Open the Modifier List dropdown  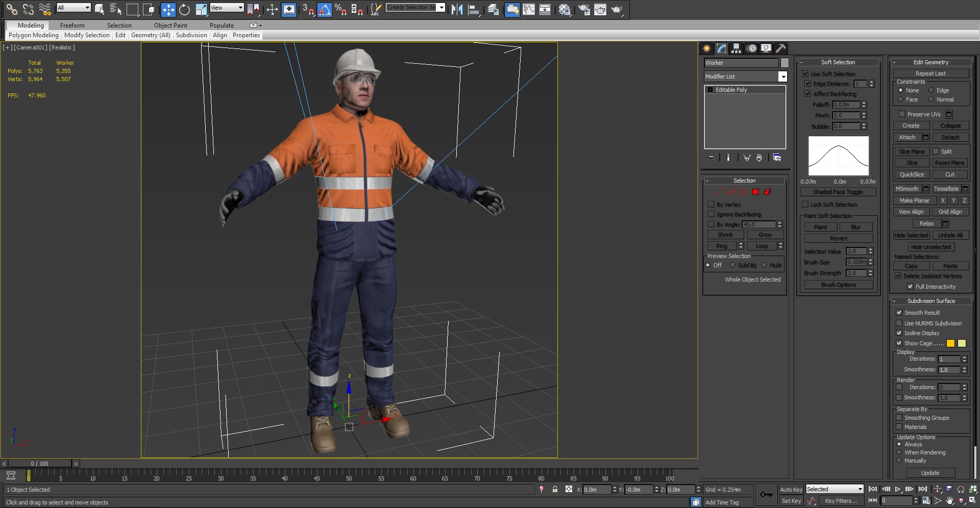(x=746, y=77)
